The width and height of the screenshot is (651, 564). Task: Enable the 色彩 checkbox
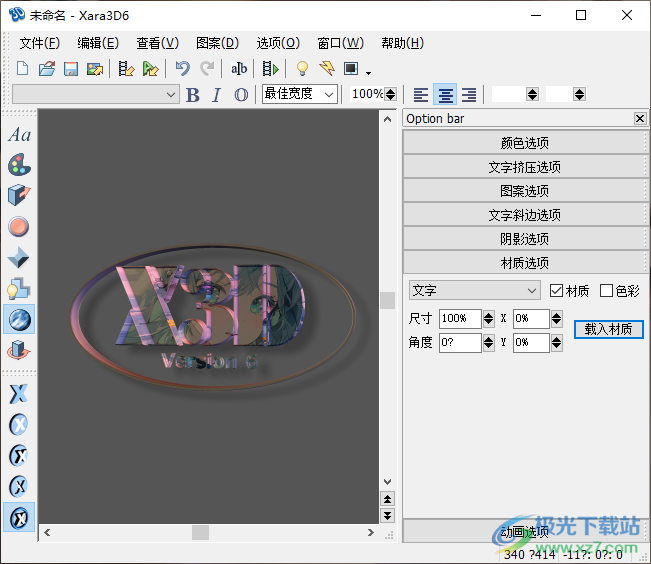[x=606, y=291]
